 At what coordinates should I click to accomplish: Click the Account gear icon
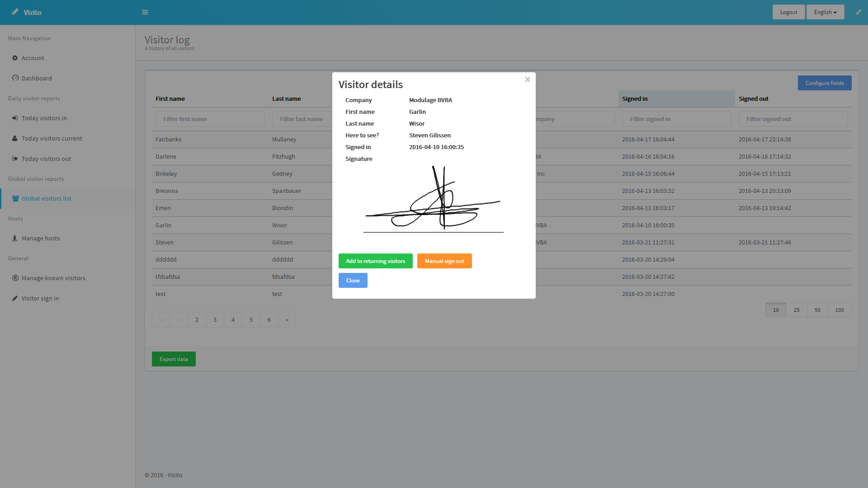click(x=15, y=58)
